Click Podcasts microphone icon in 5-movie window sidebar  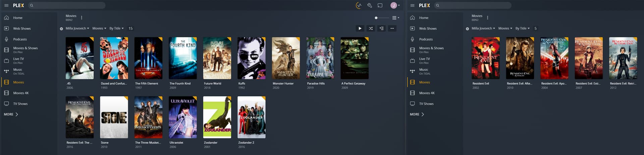[x=413, y=39]
